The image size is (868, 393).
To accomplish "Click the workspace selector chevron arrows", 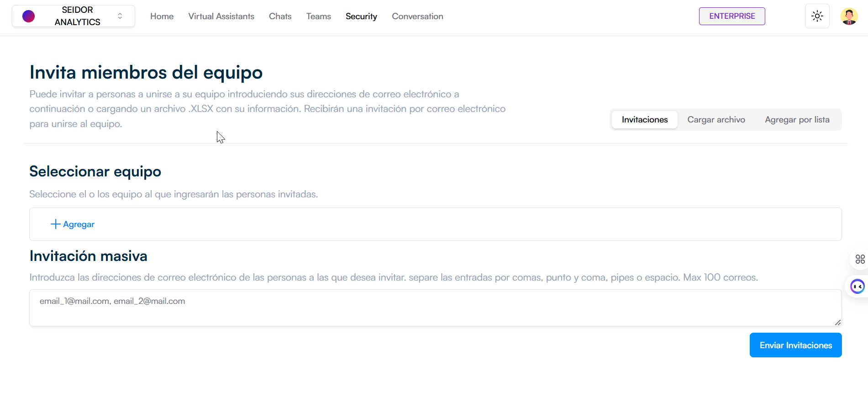I will [120, 16].
